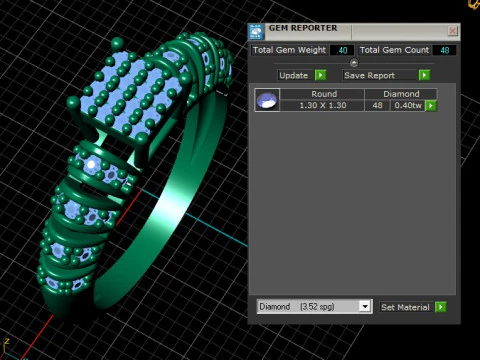
Task: Click the 'Round' shape cell
Action: (x=322, y=94)
